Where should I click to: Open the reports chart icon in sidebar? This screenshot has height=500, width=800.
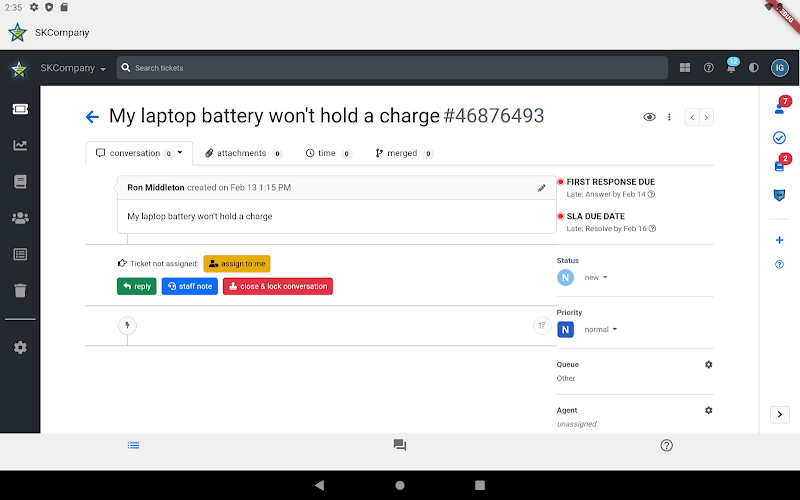tap(20, 145)
